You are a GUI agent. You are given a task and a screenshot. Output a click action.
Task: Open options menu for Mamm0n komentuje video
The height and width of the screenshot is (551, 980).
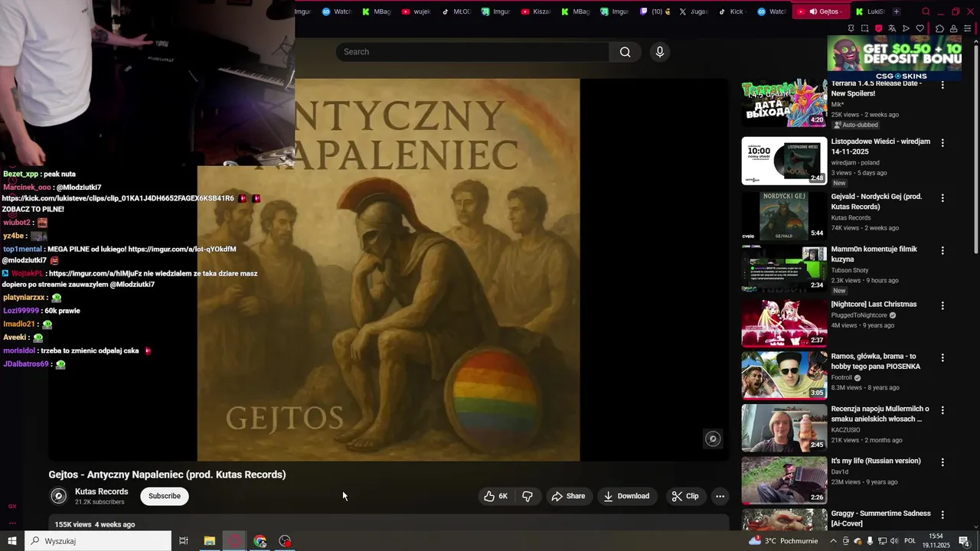coord(942,251)
